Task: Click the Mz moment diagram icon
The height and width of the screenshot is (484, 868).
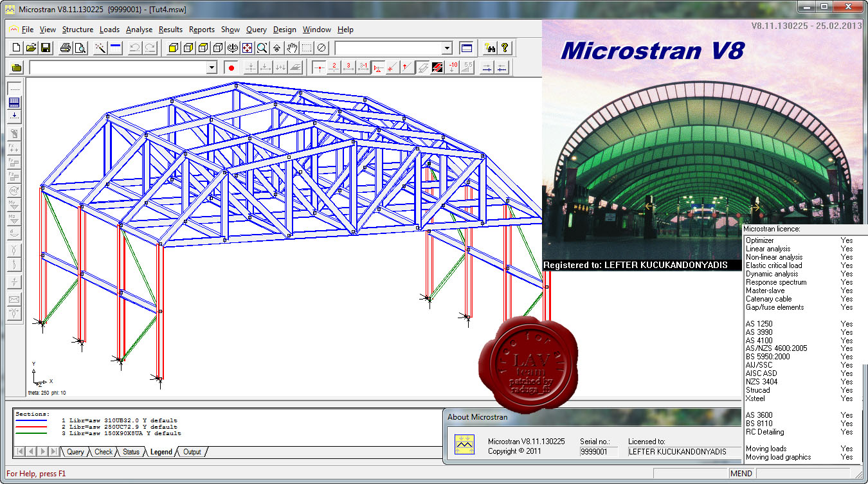Action: tap(14, 219)
